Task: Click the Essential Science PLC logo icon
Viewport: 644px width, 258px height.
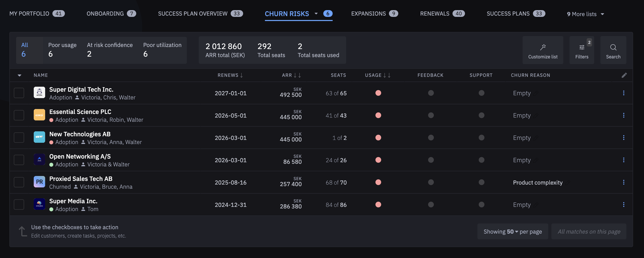Action: tap(39, 115)
